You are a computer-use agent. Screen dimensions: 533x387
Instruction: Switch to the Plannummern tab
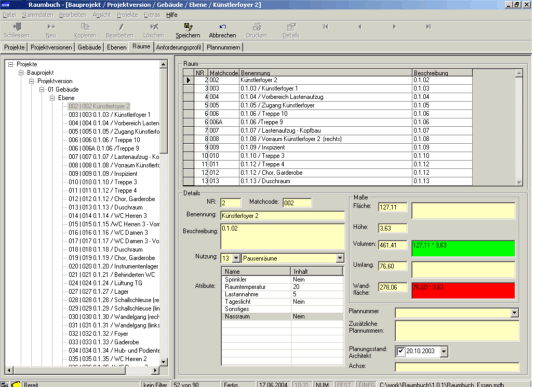223,47
